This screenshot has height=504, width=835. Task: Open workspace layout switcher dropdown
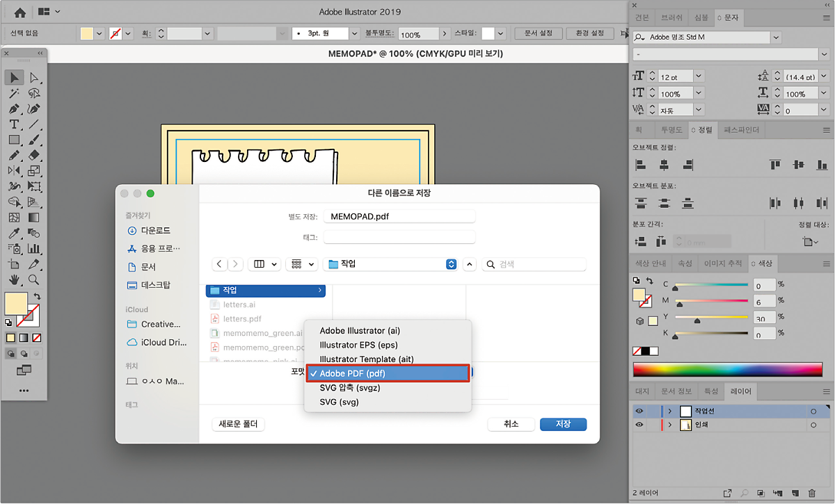(x=49, y=12)
